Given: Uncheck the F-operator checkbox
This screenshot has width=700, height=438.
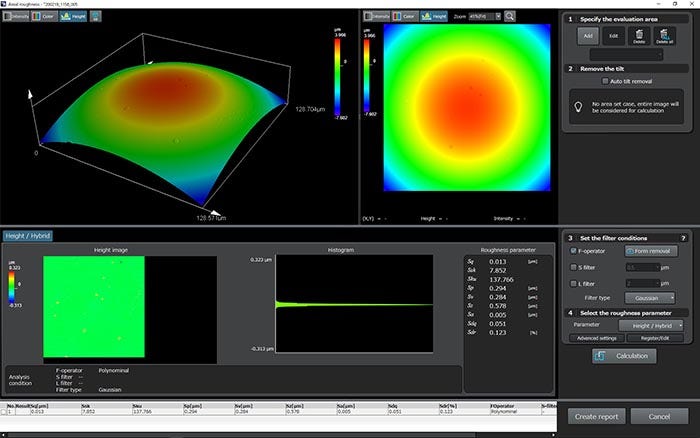Looking at the screenshot, I should (572, 251).
